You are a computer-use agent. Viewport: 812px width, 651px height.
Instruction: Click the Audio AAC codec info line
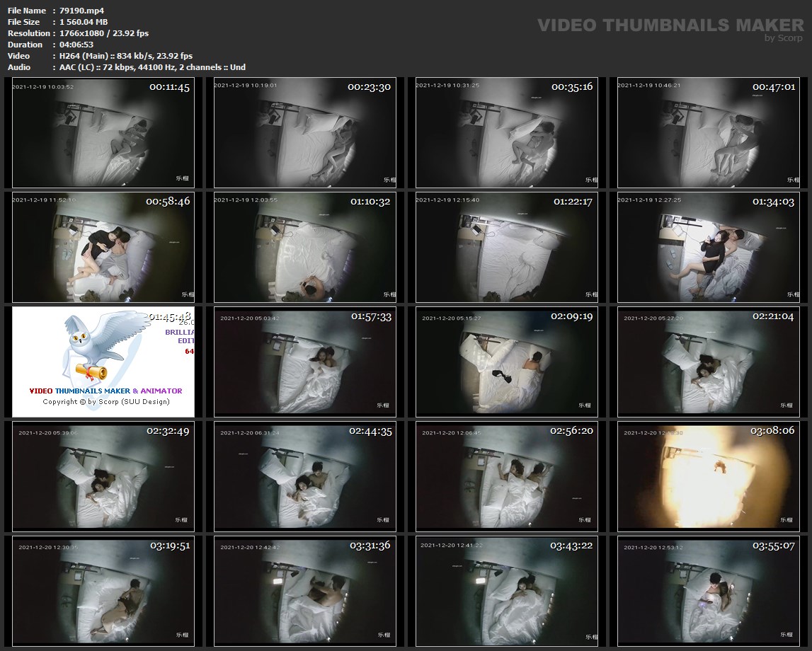click(152, 67)
